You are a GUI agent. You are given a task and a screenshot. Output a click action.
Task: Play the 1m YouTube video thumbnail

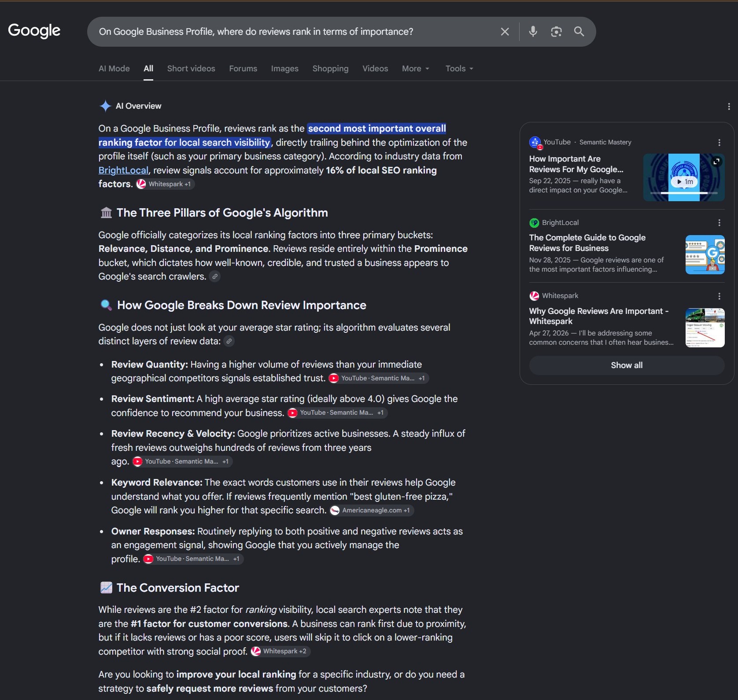tap(684, 181)
